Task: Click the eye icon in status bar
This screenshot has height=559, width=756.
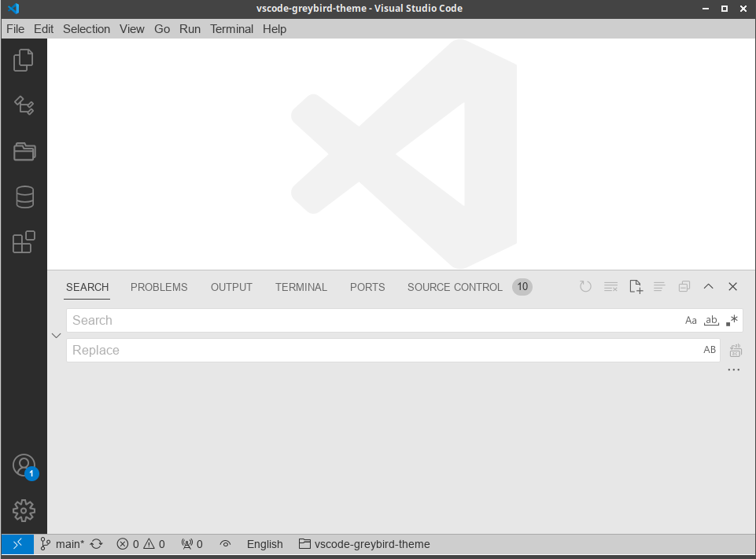Action: [225, 544]
